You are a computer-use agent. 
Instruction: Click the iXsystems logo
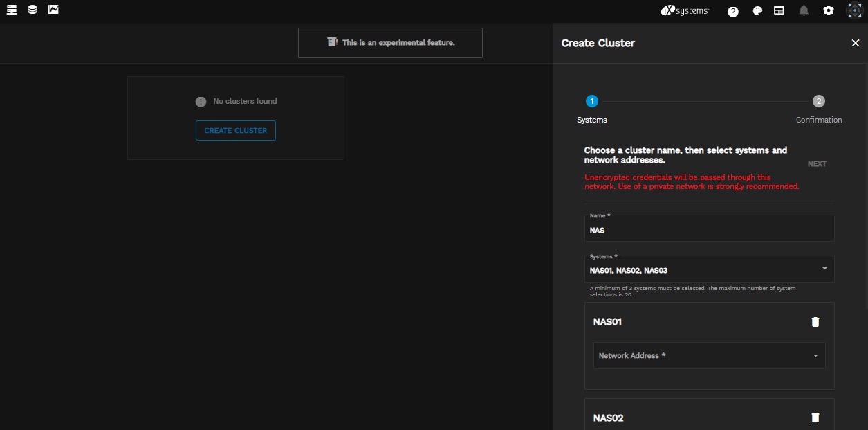(685, 11)
